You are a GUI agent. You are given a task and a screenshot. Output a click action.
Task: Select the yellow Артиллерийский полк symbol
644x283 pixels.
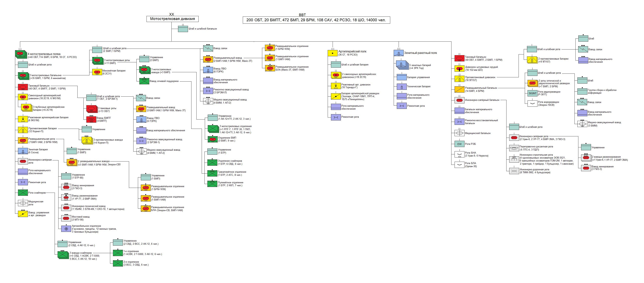coord(332,53)
